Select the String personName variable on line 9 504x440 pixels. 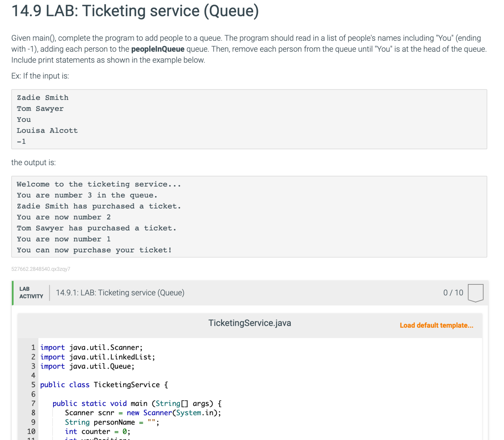tap(112, 422)
